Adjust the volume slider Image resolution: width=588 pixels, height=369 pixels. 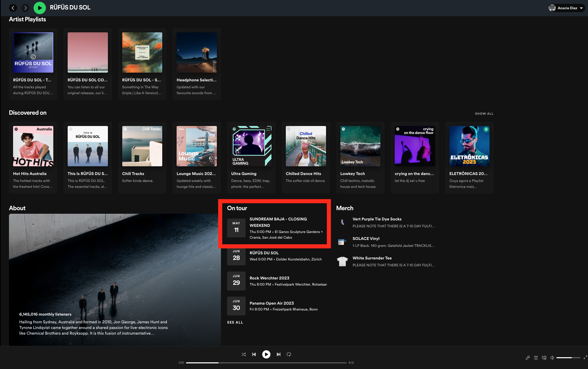click(x=568, y=358)
